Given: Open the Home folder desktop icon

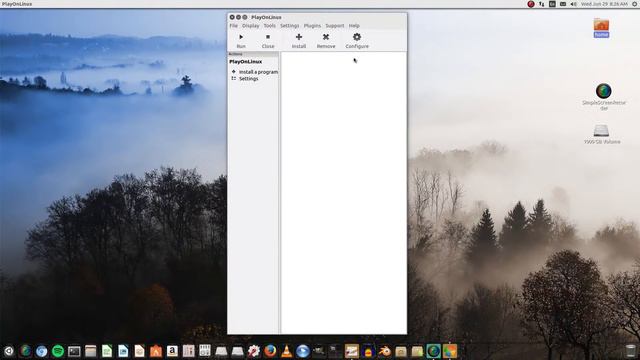Looking at the screenshot, I should [601, 28].
